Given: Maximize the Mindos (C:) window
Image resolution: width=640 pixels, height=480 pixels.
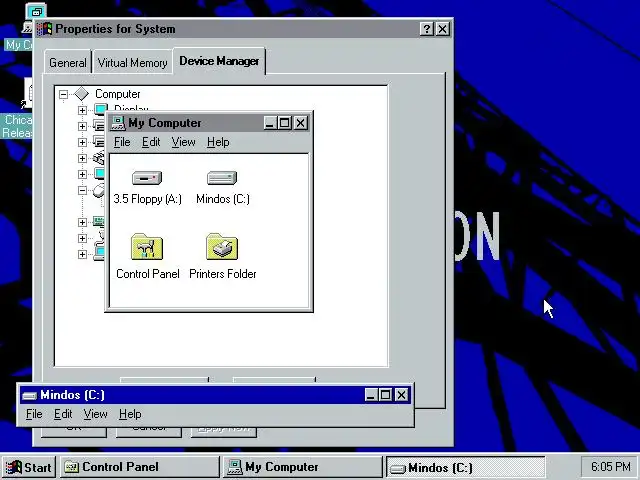Looking at the screenshot, I should tap(385, 395).
